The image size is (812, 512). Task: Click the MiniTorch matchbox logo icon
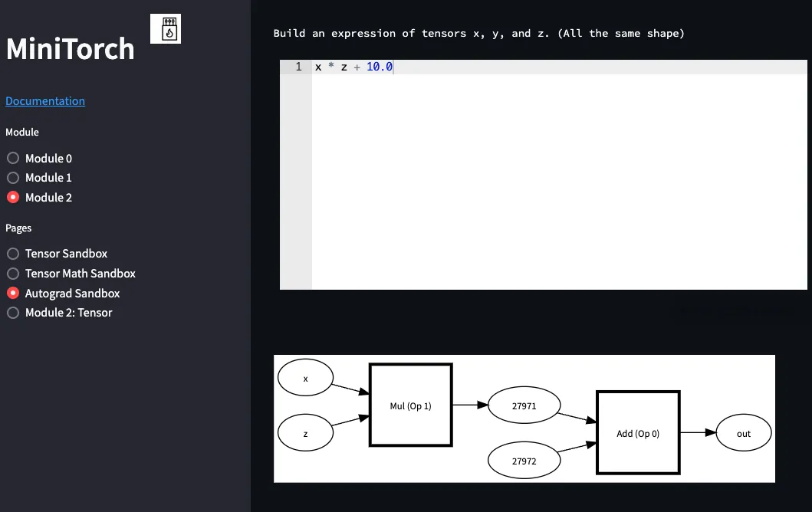[166, 29]
